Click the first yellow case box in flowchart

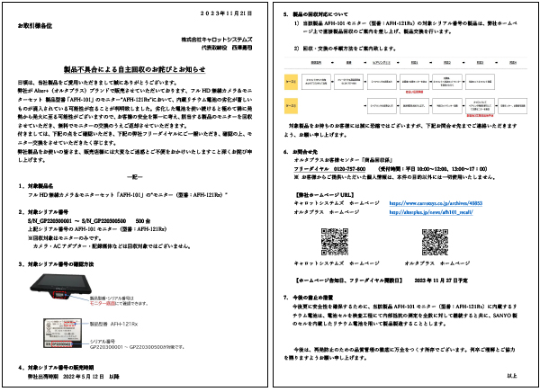[291, 82]
